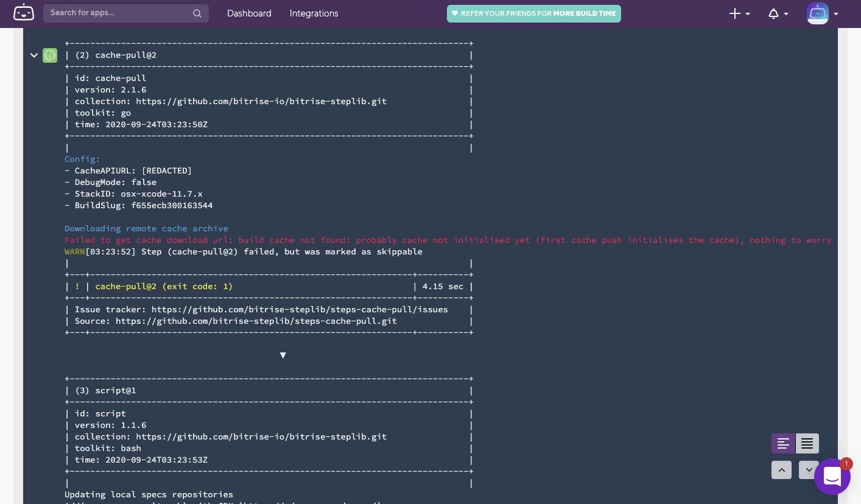Click the '(2) cache-pull@2' header text
This screenshot has width=861, height=504.
(x=116, y=55)
